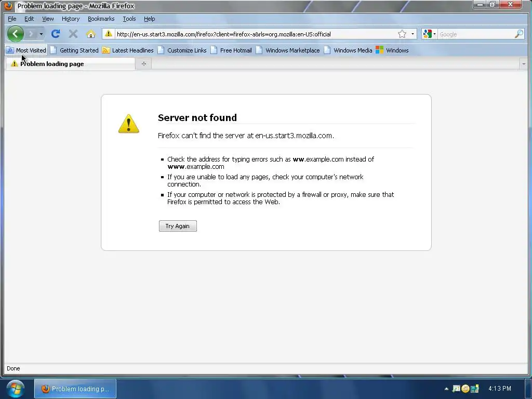Click the magnifying glass search icon
532x399 pixels.
tap(519, 34)
